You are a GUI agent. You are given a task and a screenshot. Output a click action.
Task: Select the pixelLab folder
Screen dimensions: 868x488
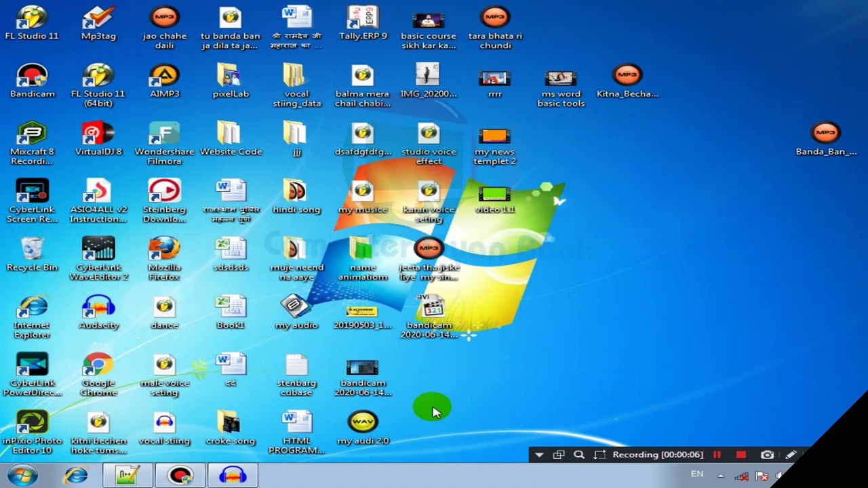231,81
